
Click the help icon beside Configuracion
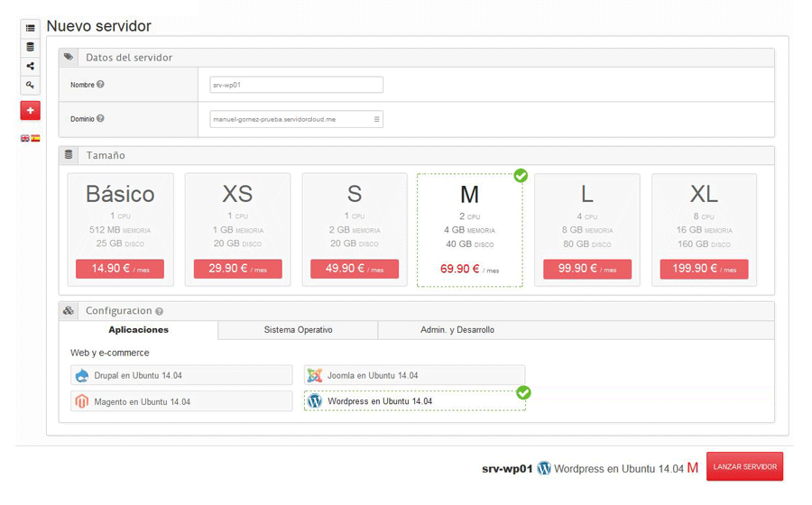pos(159,311)
